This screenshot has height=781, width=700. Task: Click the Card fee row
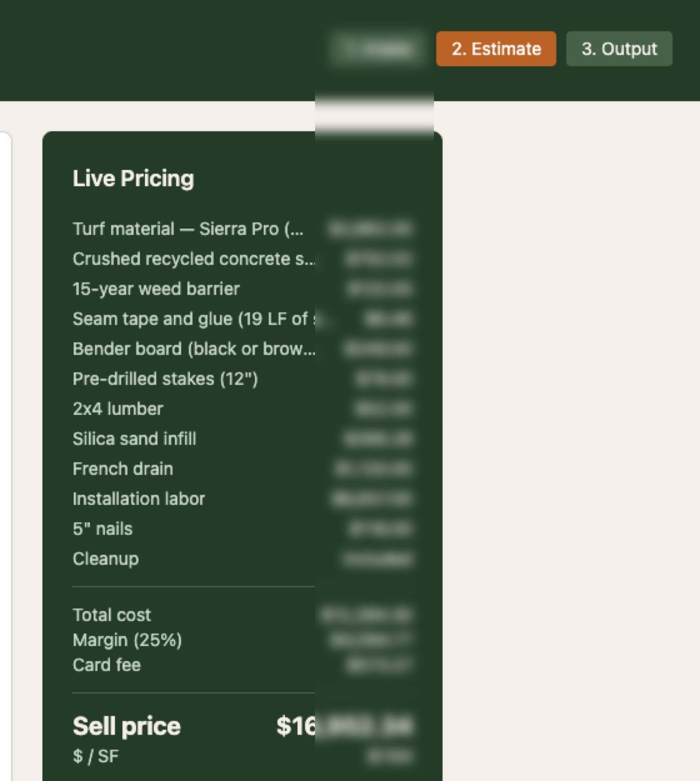(x=107, y=665)
